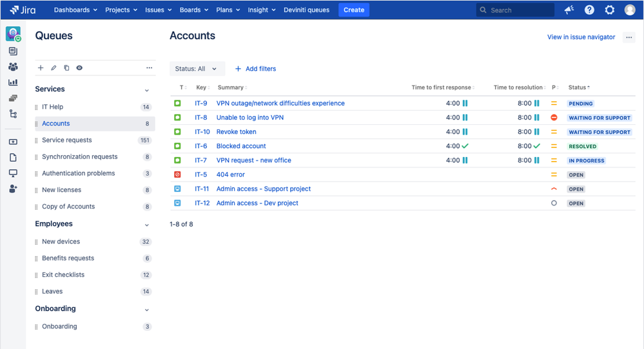Click the add queue plus icon
This screenshot has width=644, height=349.
pyautogui.click(x=41, y=68)
